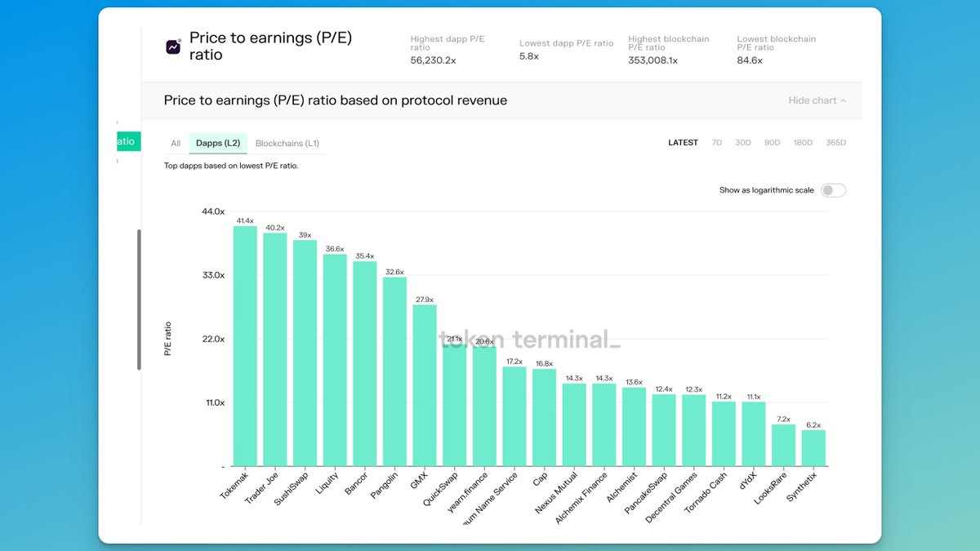
Task: Choose the 7D time range
Action: tap(716, 143)
